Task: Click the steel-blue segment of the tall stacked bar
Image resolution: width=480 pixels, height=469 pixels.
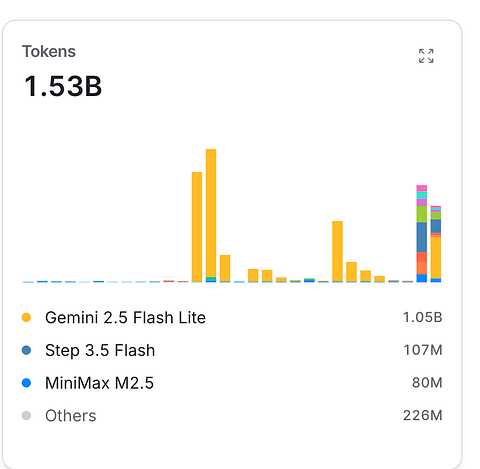Action: coord(422,237)
